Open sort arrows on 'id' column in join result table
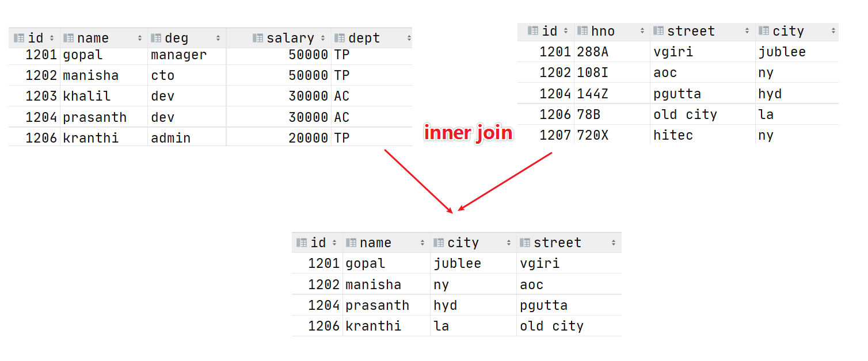 point(334,243)
